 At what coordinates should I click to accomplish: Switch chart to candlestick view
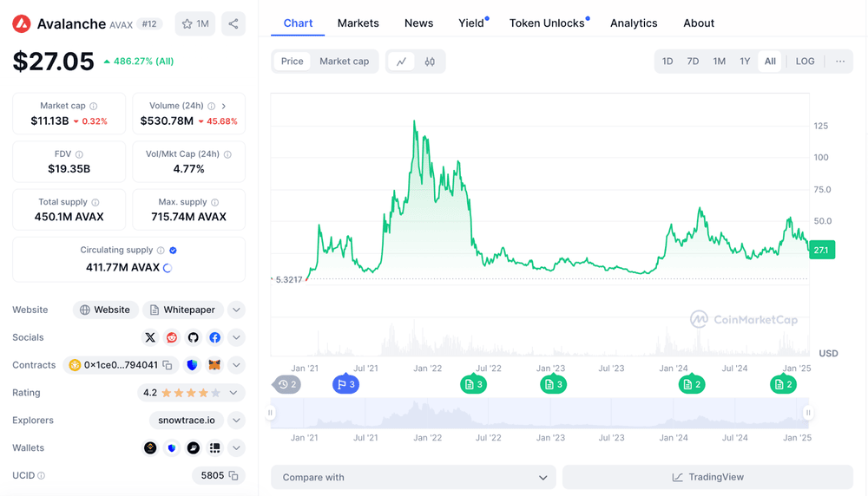tap(430, 62)
